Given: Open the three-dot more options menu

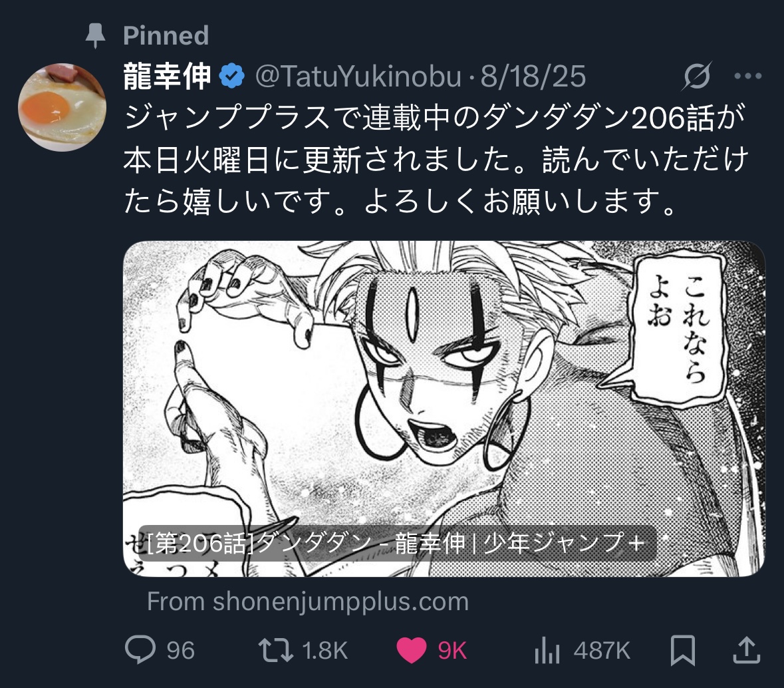Looking at the screenshot, I should pos(748,76).
